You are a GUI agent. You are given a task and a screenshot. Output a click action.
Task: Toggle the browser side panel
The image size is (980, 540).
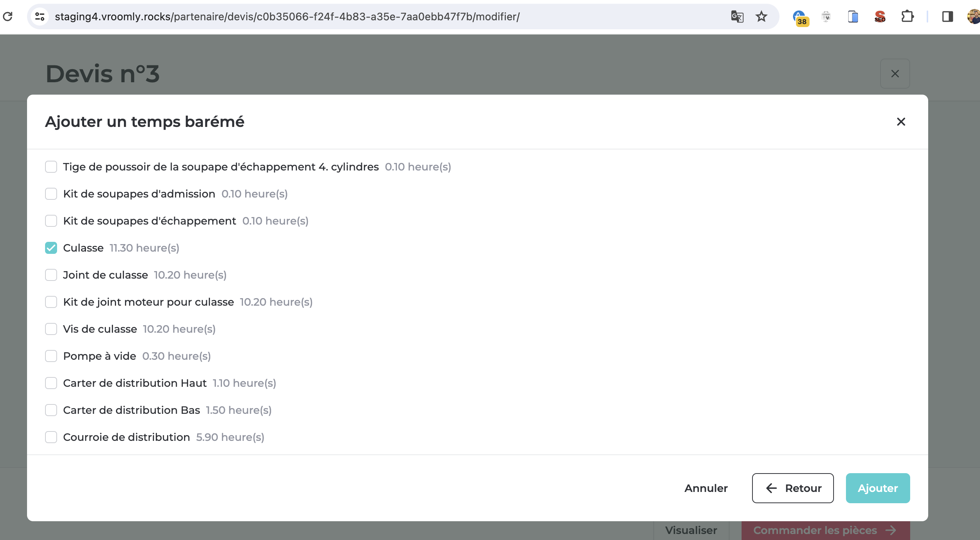[x=947, y=17]
